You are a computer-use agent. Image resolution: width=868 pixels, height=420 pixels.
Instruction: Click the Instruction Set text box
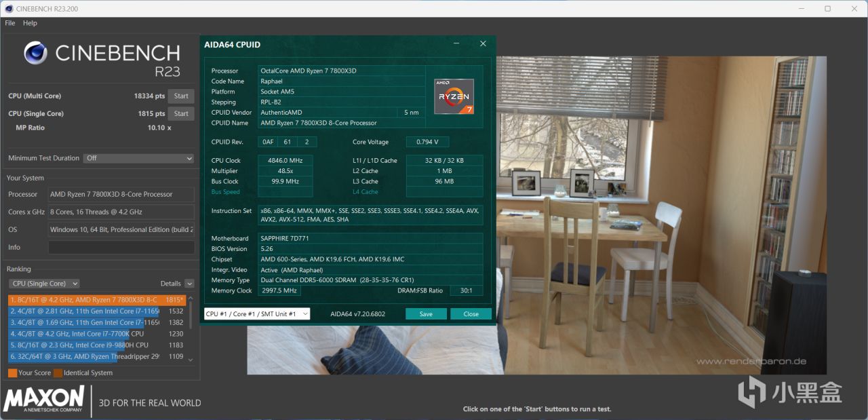[x=370, y=215]
